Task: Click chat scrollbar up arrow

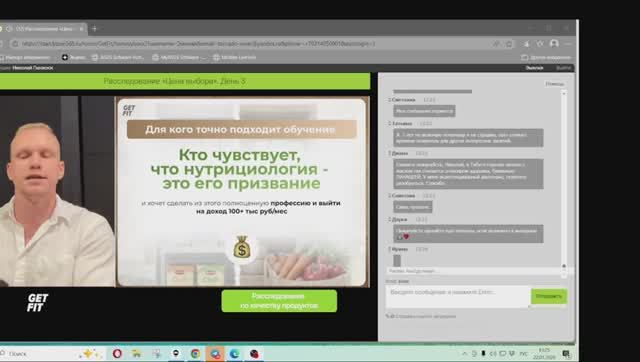Action: tap(564, 93)
